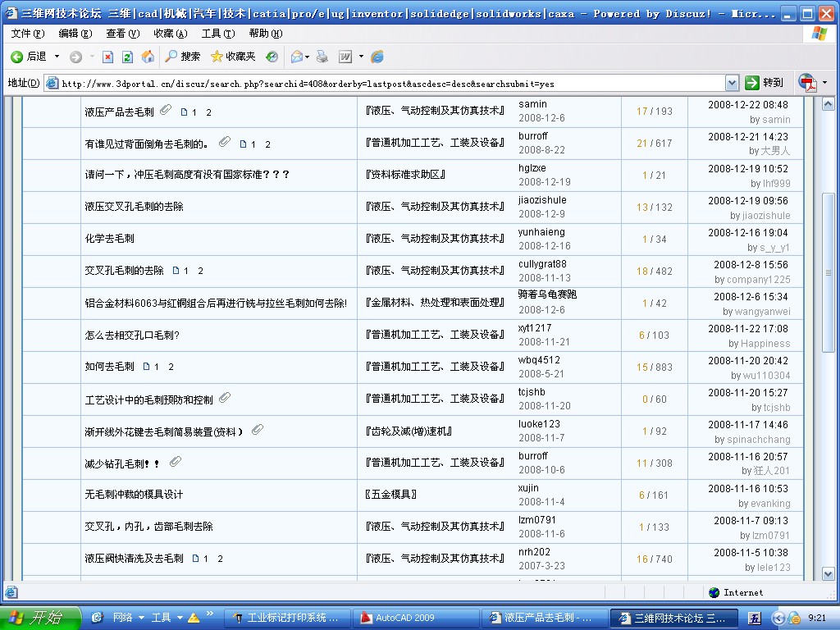This screenshot has height=630, width=840.
Task: Click the page icon in address bar
Action: pos(52,83)
